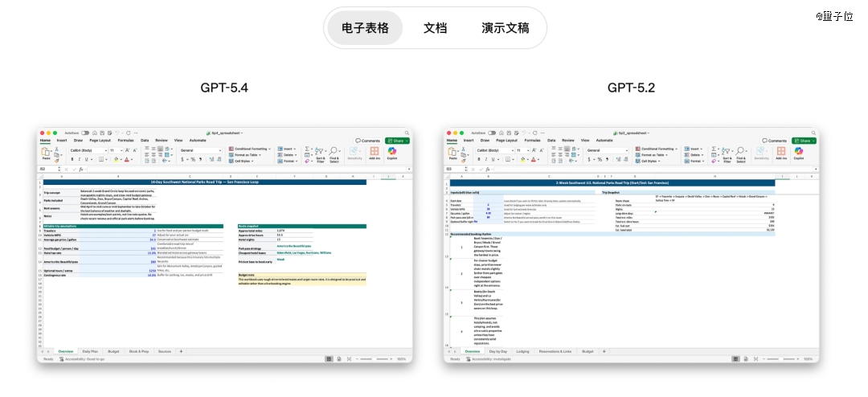Expand Conditional Formatting dropdown in the GPT-5.4 ribbon
The height and width of the screenshot is (397, 868).
pos(252,149)
